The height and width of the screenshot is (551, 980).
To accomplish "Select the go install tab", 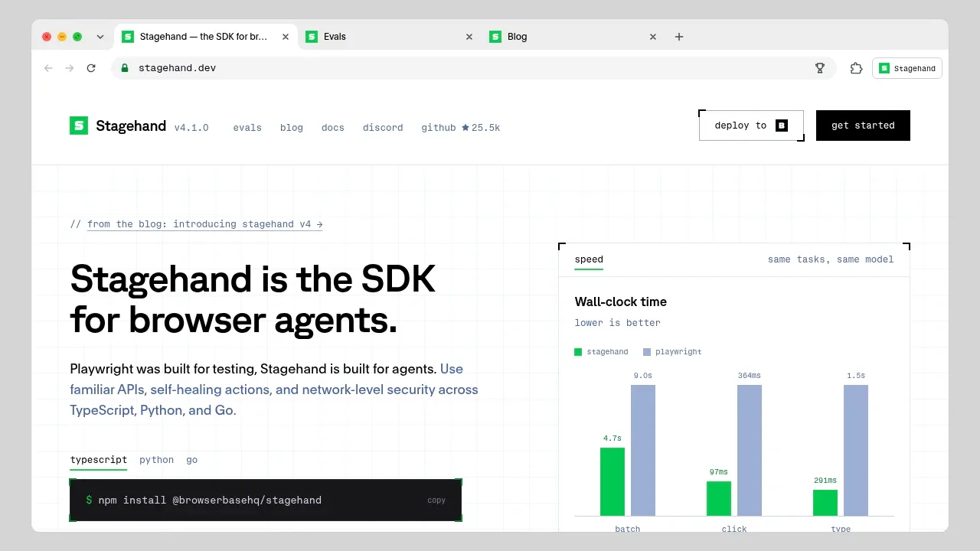I will [191, 460].
